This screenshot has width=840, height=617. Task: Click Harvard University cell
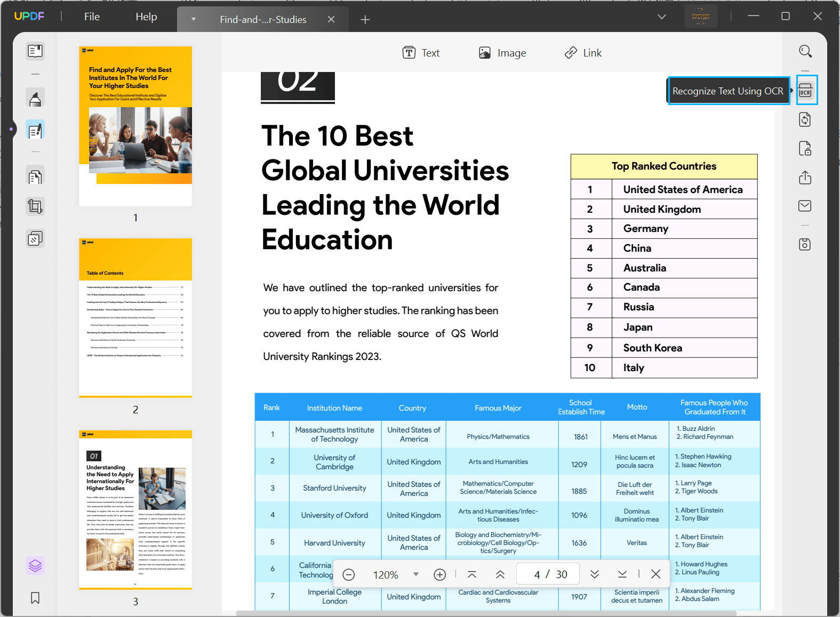334,543
